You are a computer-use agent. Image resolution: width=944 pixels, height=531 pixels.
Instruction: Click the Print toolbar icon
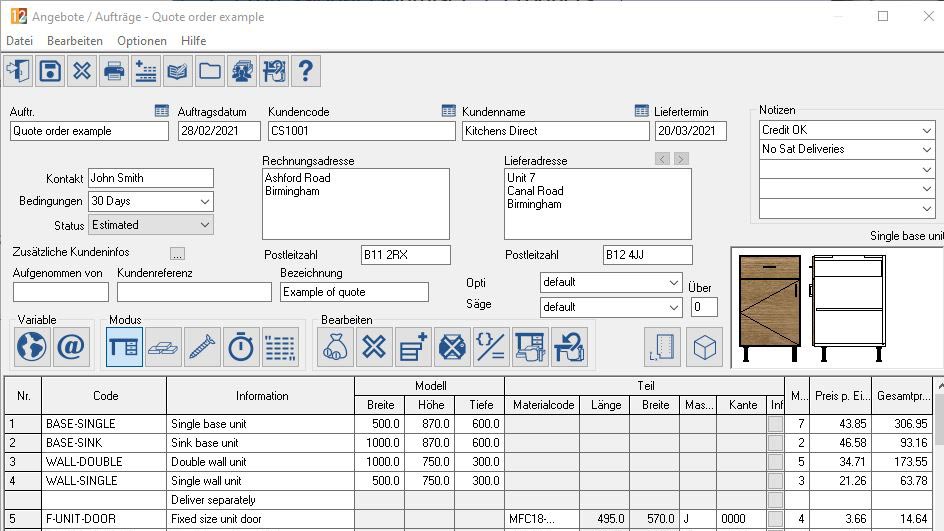click(x=114, y=71)
